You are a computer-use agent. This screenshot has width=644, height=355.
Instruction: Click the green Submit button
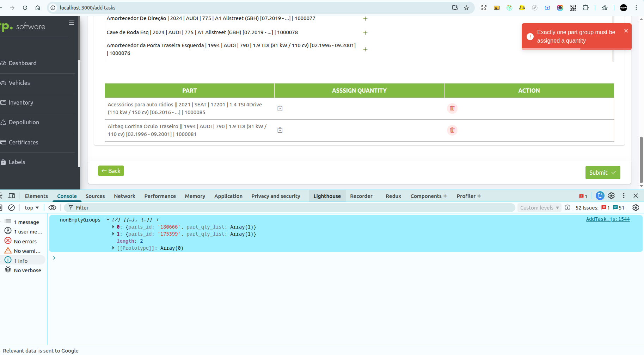pos(602,173)
